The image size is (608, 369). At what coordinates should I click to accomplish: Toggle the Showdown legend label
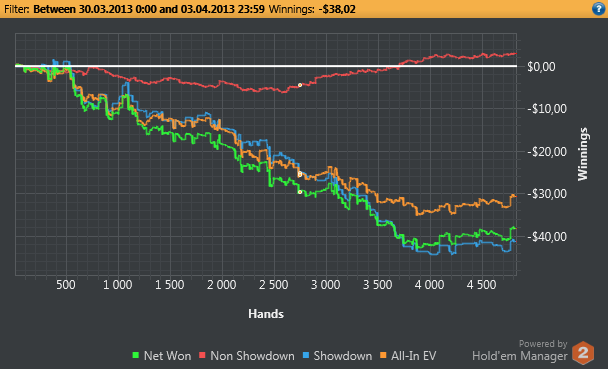[343, 355]
